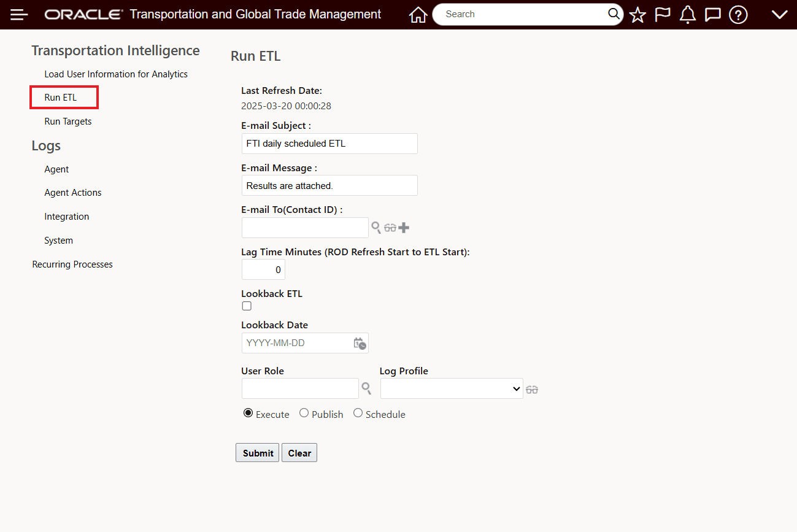The height and width of the screenshot is (532, 797).
Task: View E-mail To contact with glasses icon
Action: click(390, 228)
